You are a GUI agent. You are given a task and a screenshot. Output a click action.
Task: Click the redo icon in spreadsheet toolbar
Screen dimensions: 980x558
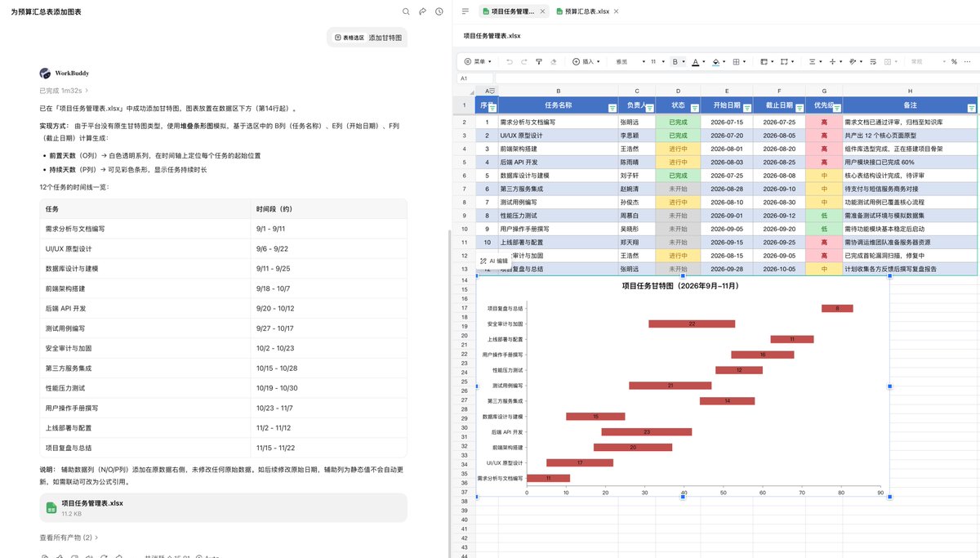[x=524, y=61]
